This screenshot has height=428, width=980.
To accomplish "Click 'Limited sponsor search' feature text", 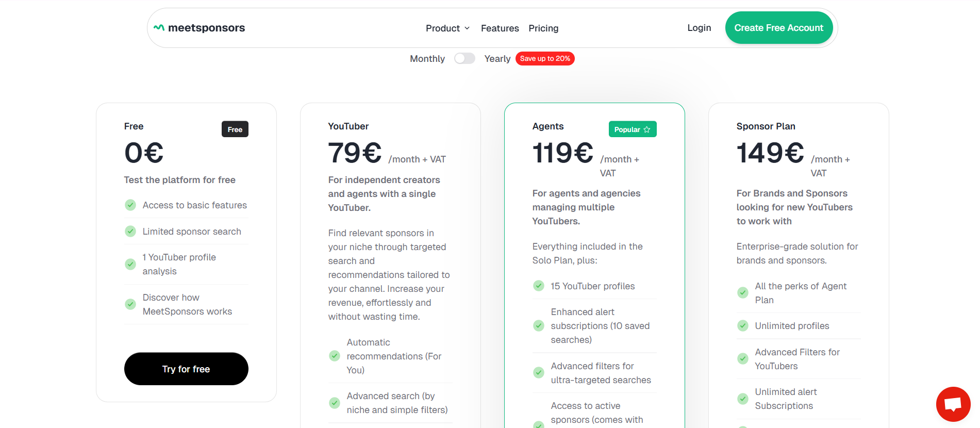I will [x=192, y=232].
